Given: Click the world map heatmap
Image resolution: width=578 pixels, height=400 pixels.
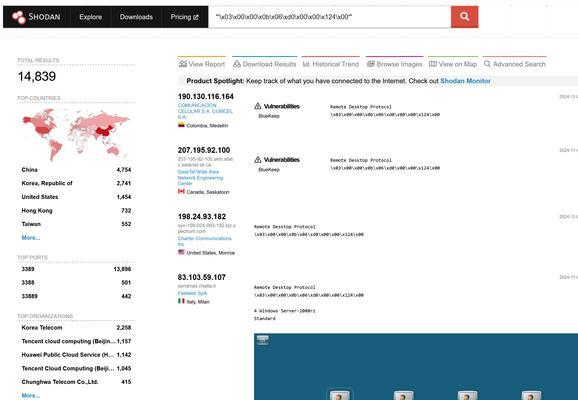Looking at the screenshot, I should pyautogui.click(x=76, y=135).
